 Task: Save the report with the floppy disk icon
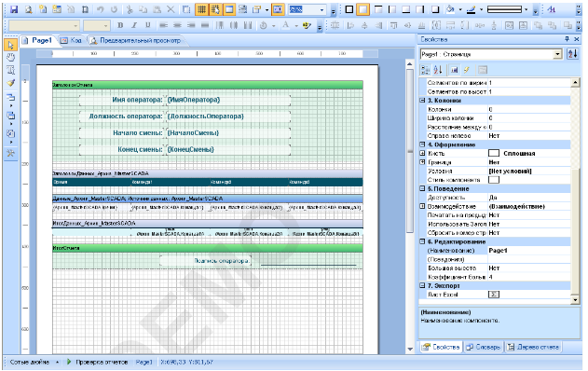[14, 9]
